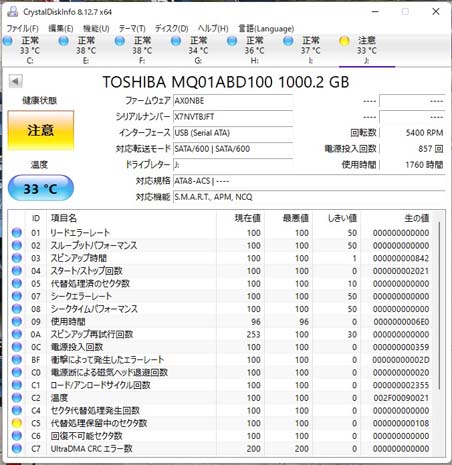Click status icon for 08 シークタイムパフォーマンス
Image resolution: width=452 pixels, height=465 pixels.
[x=17, y=309]
